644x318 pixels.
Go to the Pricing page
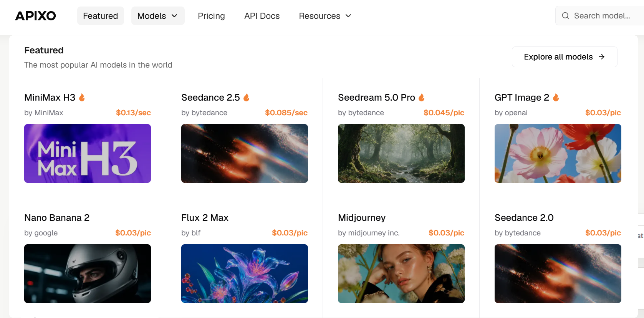coord(211,16)
